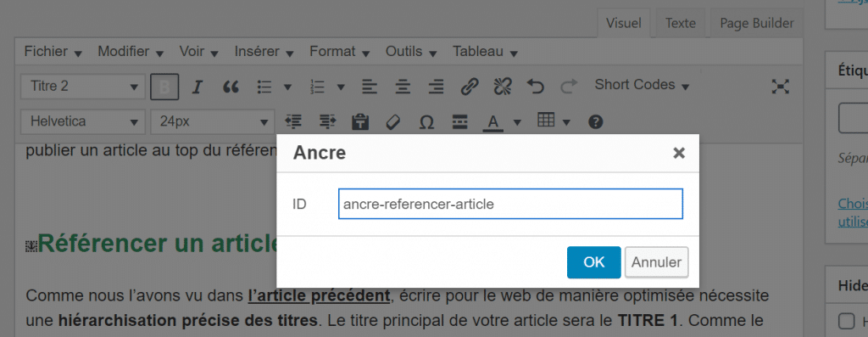Insert a numbered list
The height and width of the screenshot is (337, 868).
coord(318,87)
